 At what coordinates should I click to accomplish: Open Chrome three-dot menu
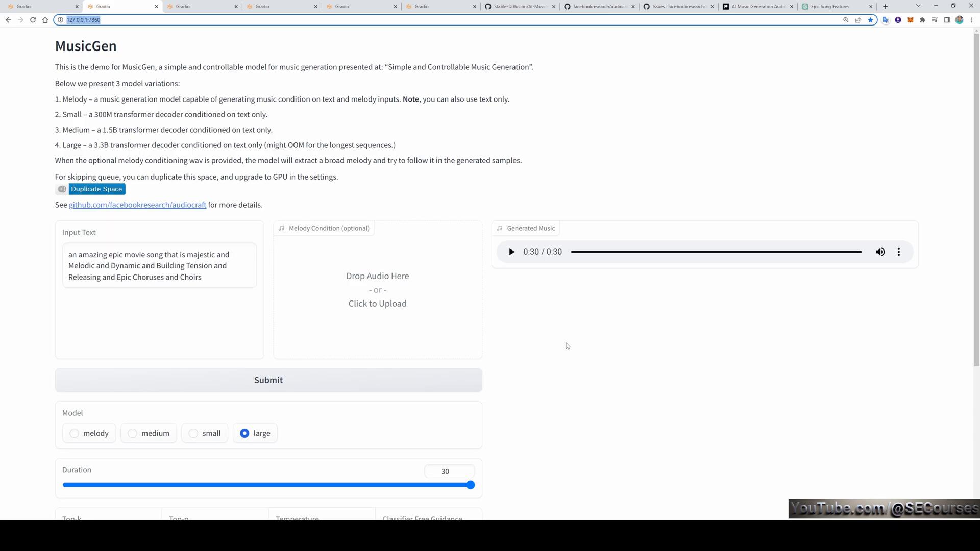972,20
